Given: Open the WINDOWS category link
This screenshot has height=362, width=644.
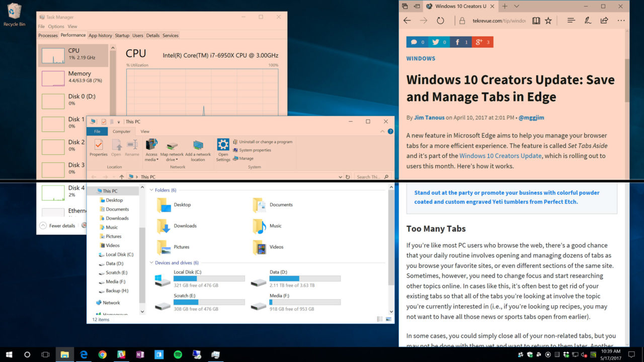Looking at the screenshot, I should [x=421, y=58].
